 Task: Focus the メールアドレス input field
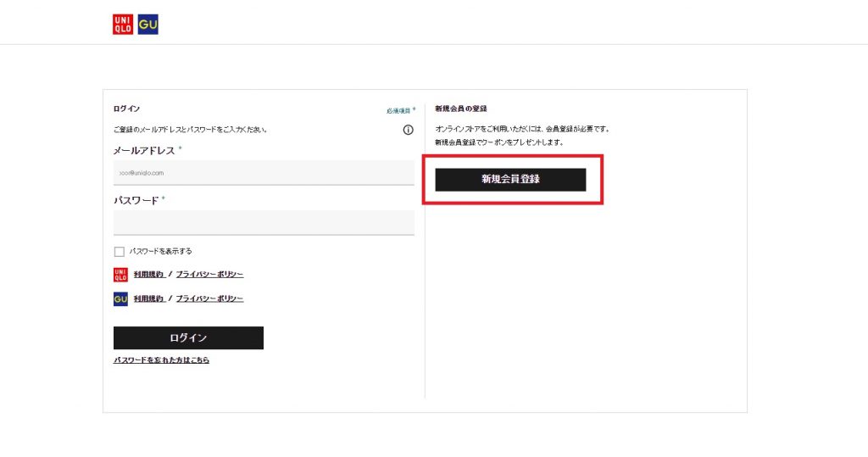(264, 172)
